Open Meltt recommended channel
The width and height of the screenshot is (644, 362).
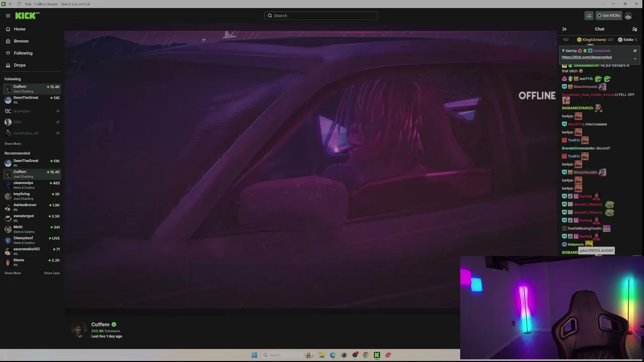coord(32,229)
